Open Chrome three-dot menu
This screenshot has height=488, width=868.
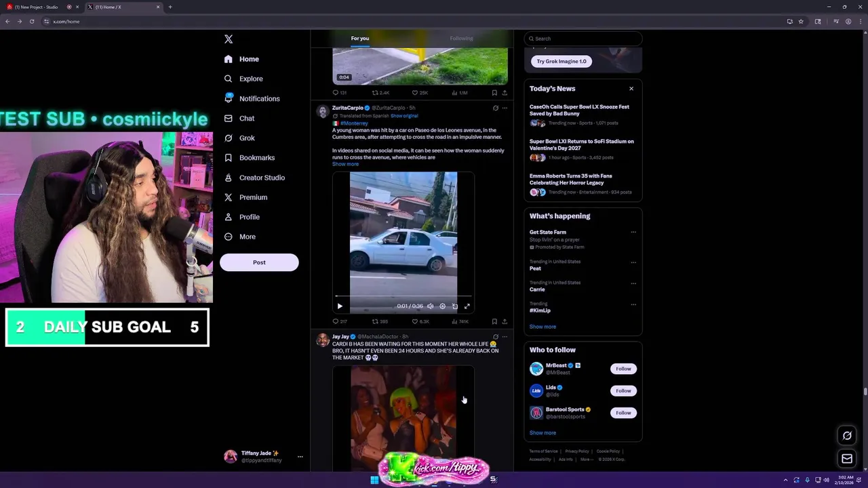859,21
